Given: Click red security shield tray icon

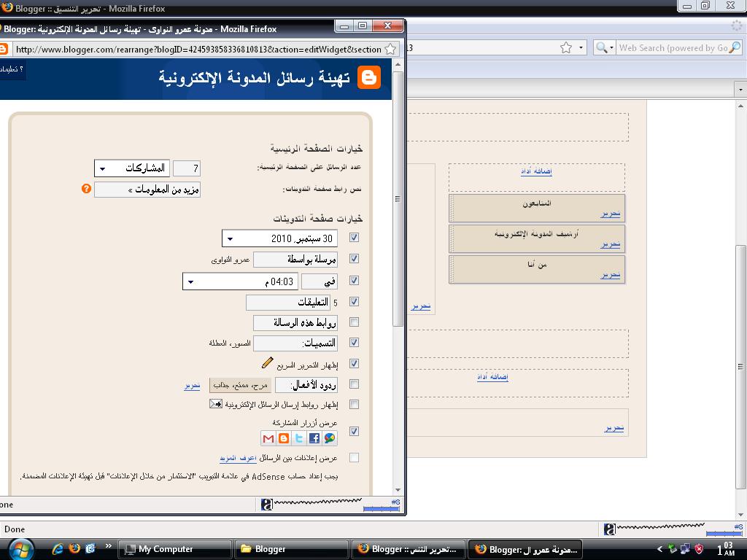Looking at the screenshot, I should pyautogui.click(x=699, y=549).
